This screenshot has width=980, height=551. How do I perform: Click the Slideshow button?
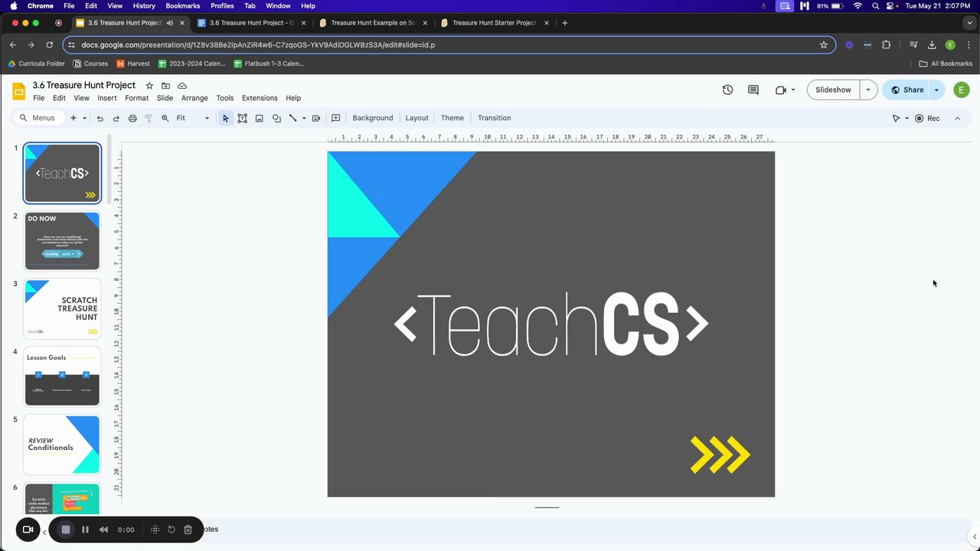pos(833,90)
